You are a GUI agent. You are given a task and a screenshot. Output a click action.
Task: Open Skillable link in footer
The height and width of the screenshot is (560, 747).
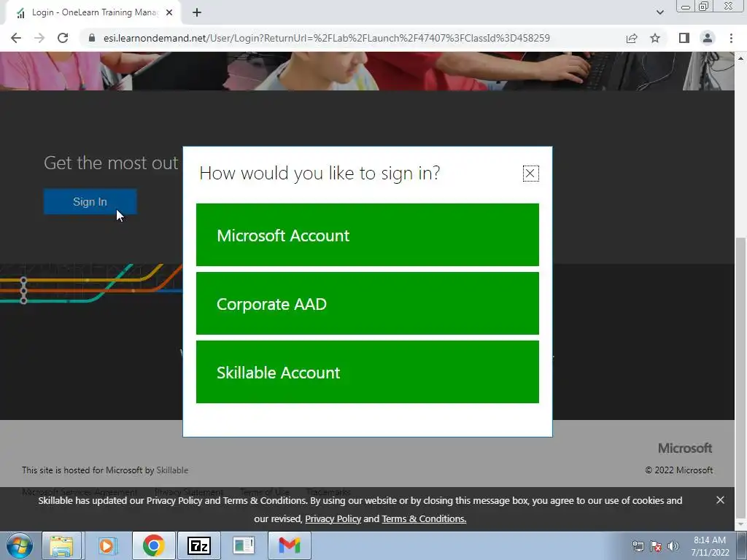(x=172, y=470)
